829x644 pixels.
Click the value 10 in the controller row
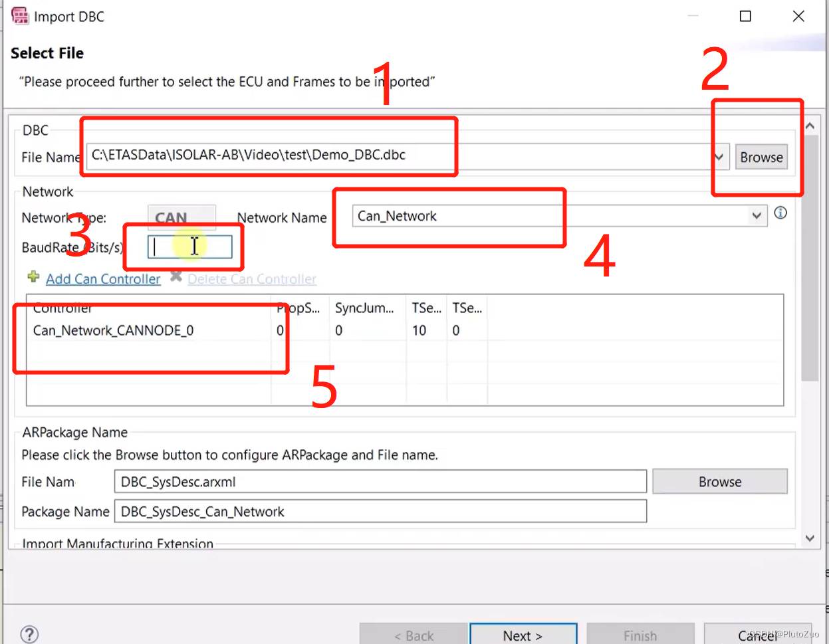pos(419,330)
